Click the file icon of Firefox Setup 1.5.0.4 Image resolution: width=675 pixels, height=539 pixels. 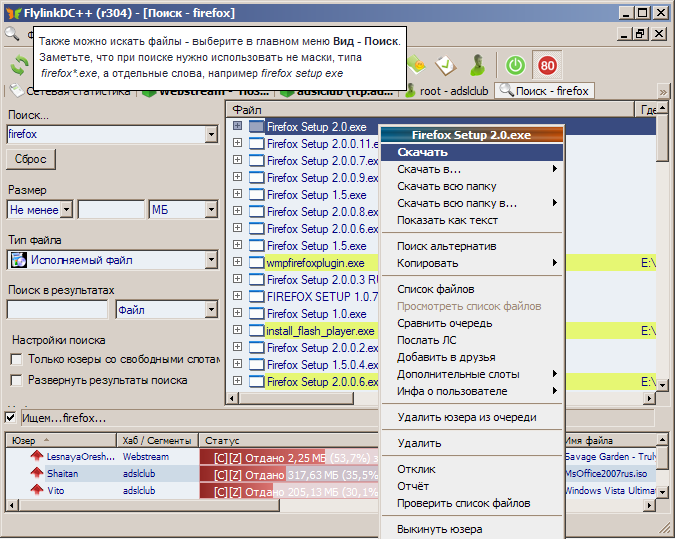point(256,364)
